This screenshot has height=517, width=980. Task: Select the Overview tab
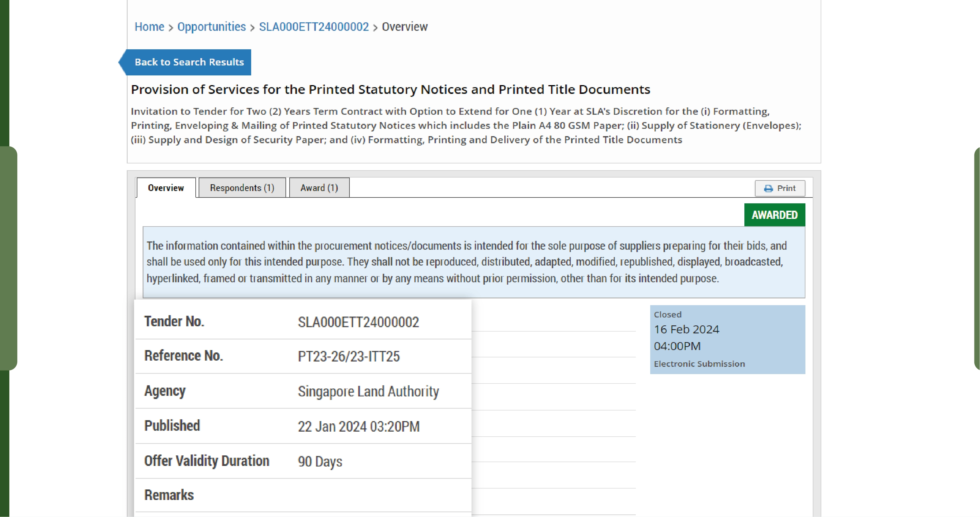(x=165, y=187)
